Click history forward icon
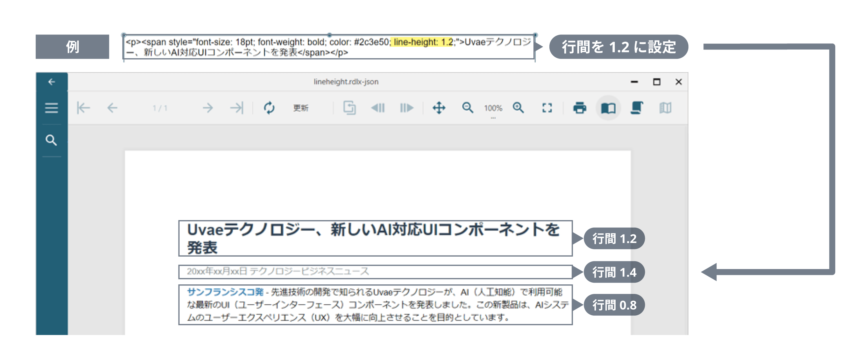 coord(406,108)
